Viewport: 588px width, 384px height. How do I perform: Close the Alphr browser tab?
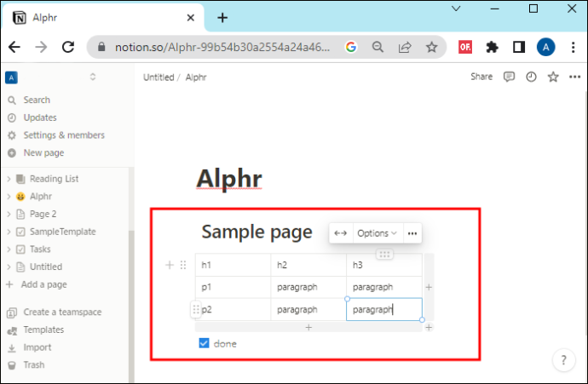[x=191, y=18]
